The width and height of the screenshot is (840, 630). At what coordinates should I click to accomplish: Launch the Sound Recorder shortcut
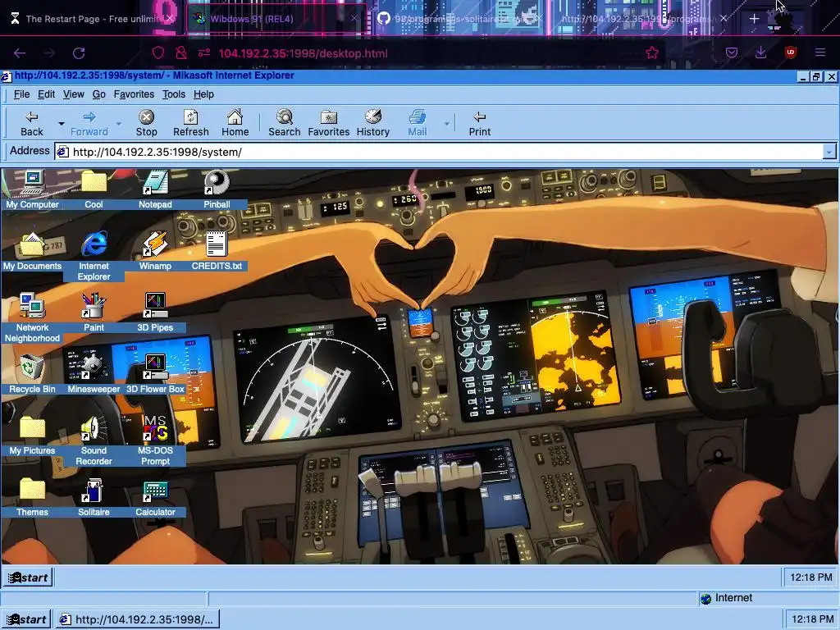(x=94, y=441)
